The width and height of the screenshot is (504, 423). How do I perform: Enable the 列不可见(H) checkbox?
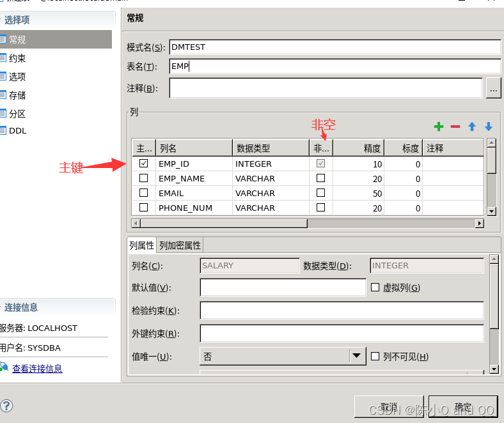[375, 357]
